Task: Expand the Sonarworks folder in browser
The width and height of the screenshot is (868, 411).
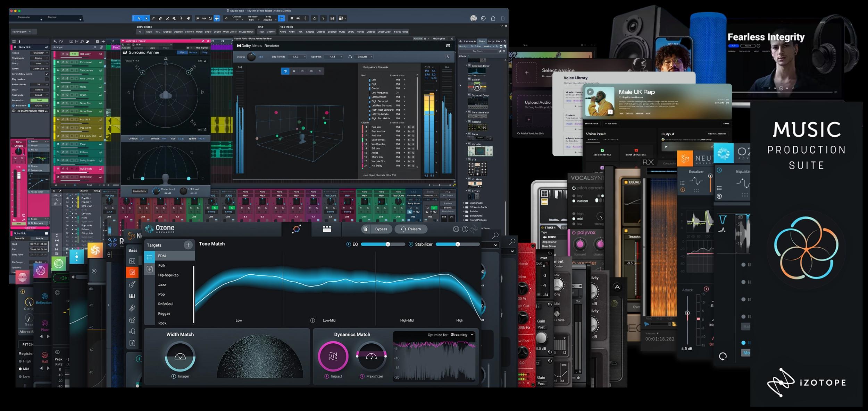Action: click(x=464, y=216)
